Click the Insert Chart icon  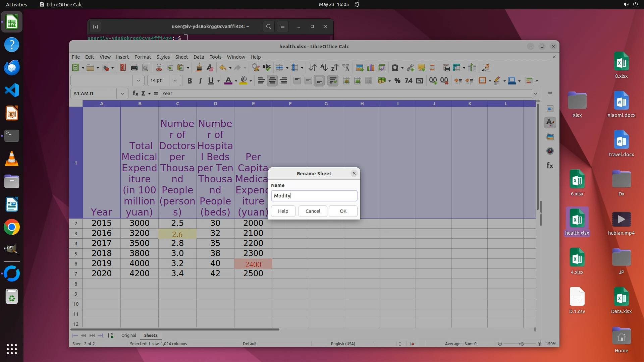click(x=371, y=68)
